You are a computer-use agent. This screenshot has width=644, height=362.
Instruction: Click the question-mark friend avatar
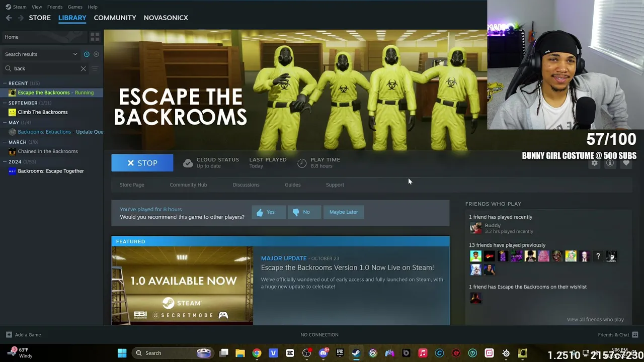(x=598, y=256)
